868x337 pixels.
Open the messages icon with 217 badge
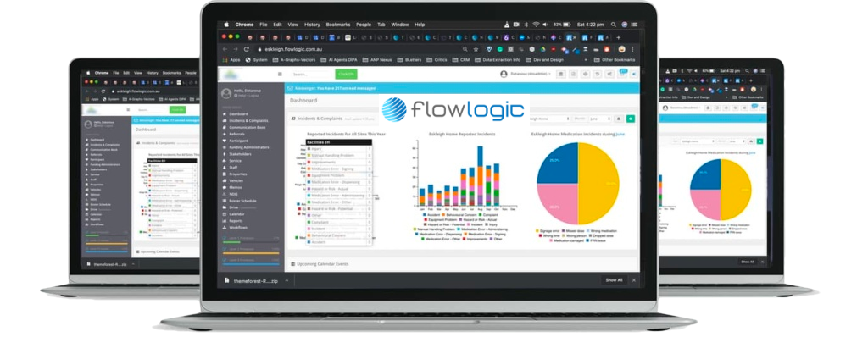click(x=622, y=74)
